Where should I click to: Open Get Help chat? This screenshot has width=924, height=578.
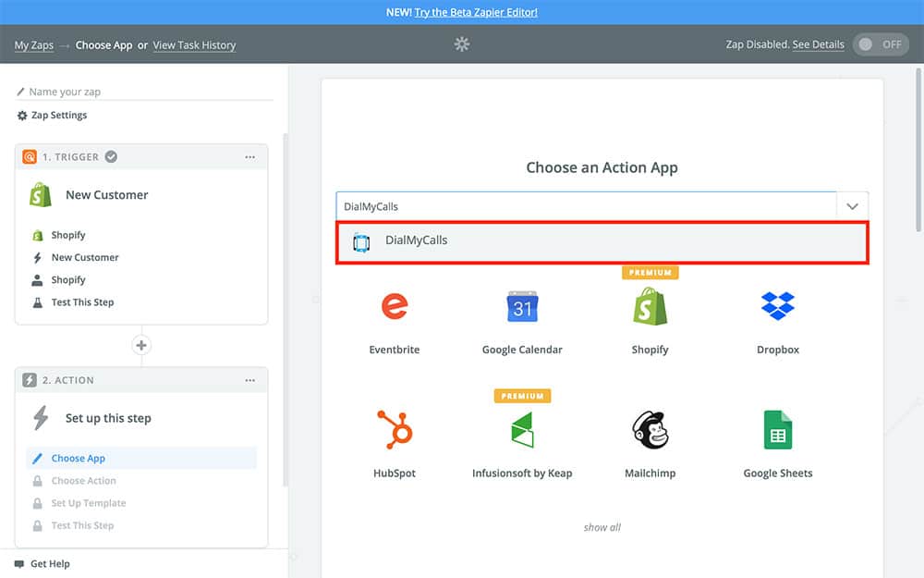tap(49, 563)
